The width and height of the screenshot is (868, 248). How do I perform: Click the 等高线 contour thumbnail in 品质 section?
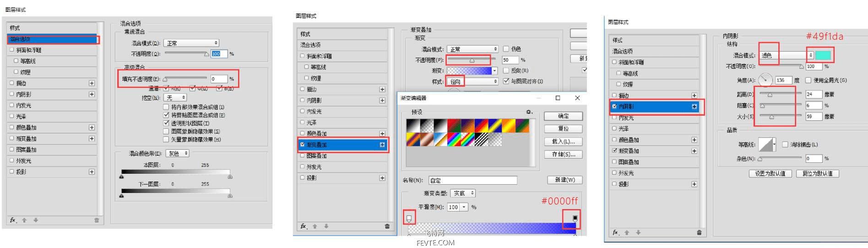[x=765, y=145]
